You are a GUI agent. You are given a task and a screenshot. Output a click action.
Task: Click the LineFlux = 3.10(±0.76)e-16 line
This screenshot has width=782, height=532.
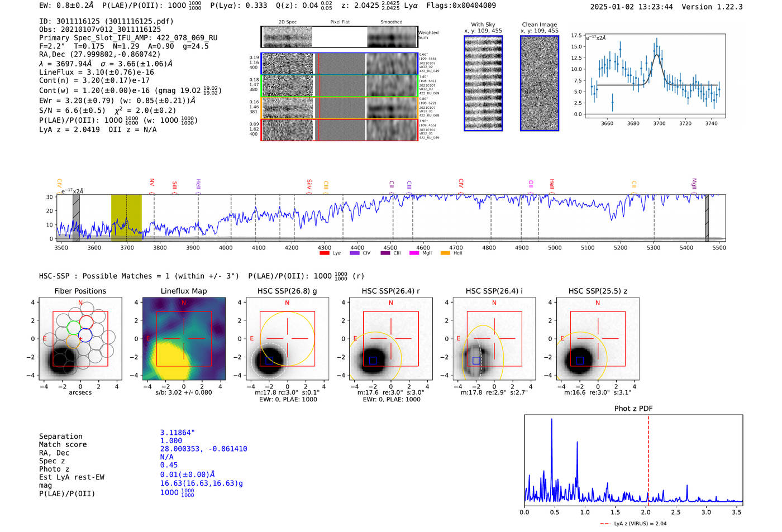[97, 72]
